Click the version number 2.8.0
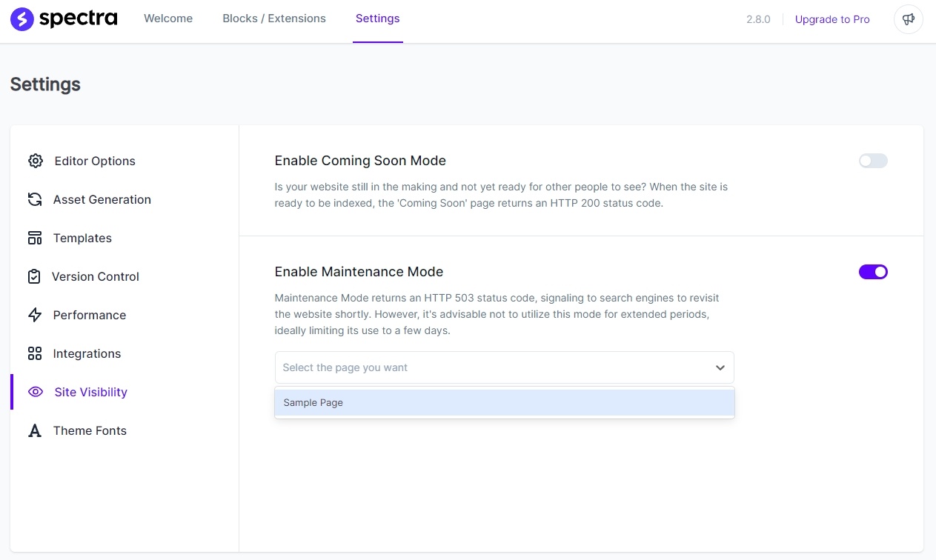The height and width of the screenshot is (560, 936). 758,19
